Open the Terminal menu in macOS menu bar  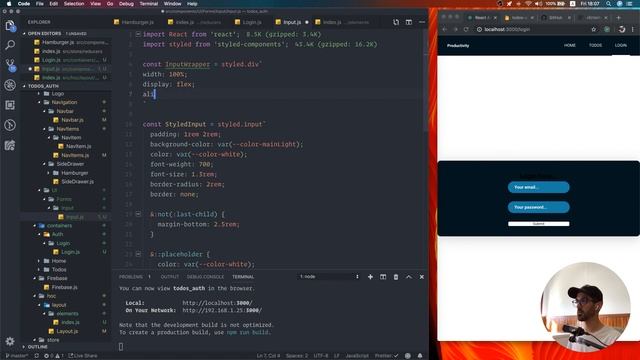coord(149,4)
